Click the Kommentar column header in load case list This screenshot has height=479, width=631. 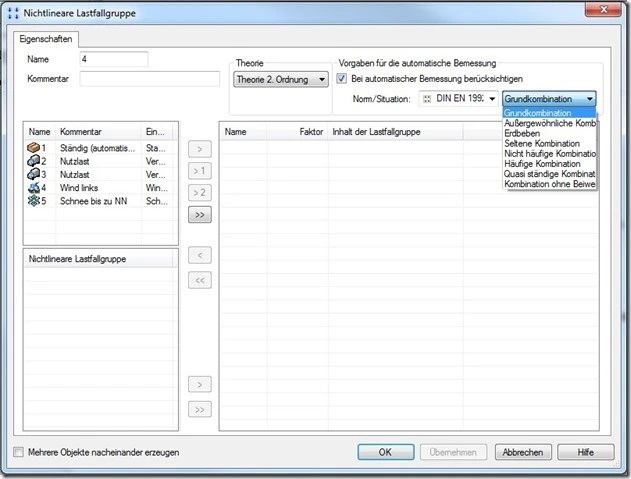[x=99, y=132]
